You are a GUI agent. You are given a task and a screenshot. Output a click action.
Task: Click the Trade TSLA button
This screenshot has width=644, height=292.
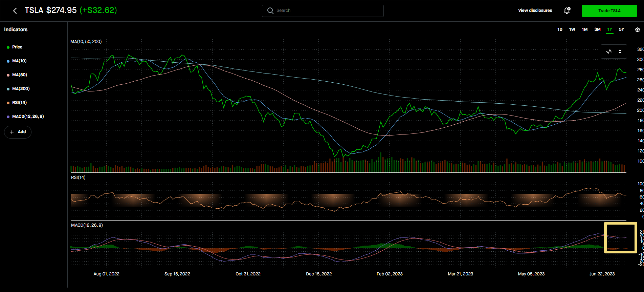pos(609,11)
